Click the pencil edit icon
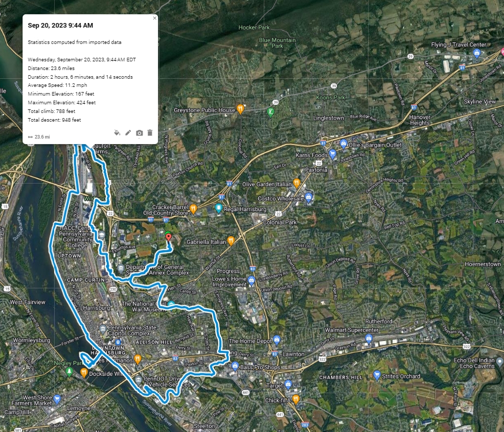Image resolution: width=504 pixels, height=432 pixels. (128, 133)
